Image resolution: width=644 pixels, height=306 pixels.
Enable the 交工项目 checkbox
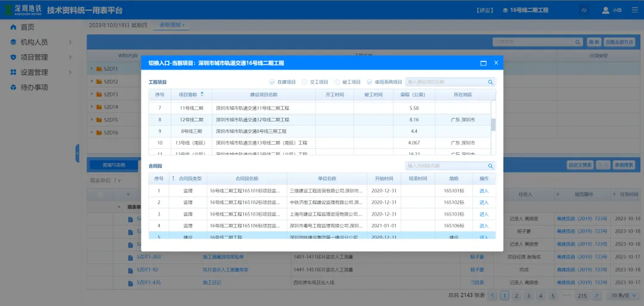coord(305,82)
